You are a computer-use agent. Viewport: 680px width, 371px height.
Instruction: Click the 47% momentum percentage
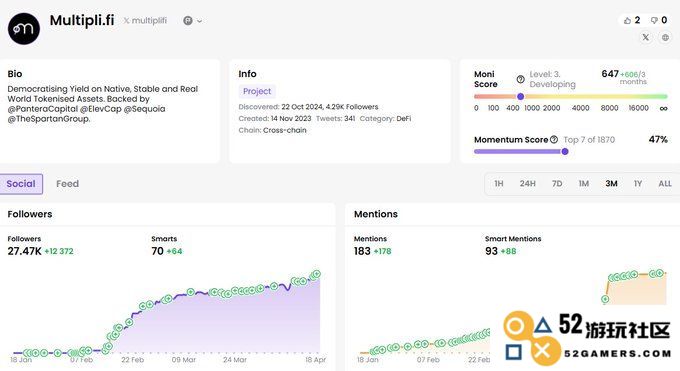(x=658, y=139)
